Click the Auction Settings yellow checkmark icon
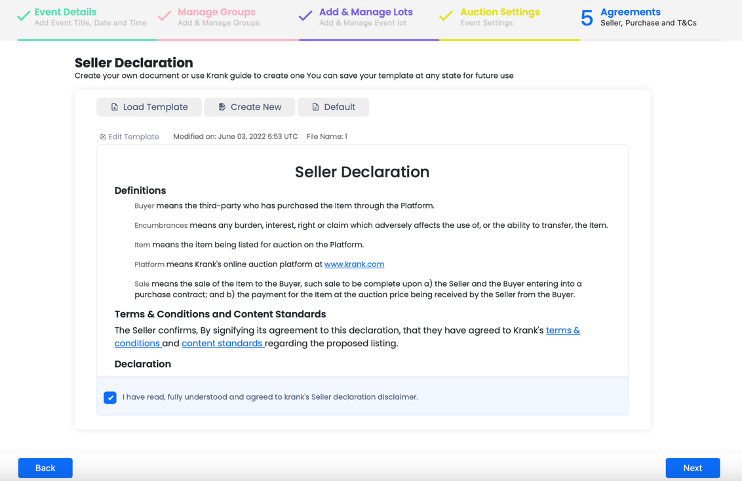 coord(446,16)
